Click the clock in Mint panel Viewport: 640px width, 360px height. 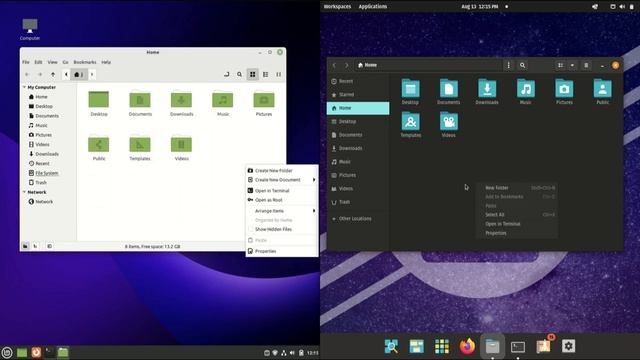313,353
